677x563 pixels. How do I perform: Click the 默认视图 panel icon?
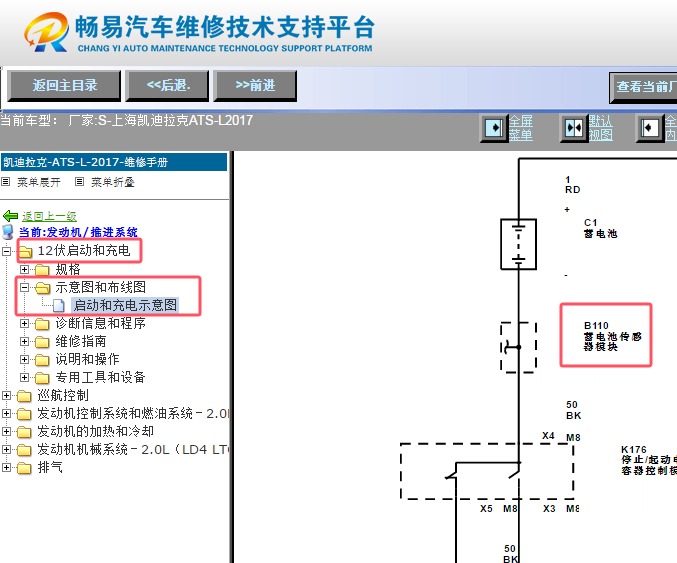pyautogui.click(x=574, y=128)
